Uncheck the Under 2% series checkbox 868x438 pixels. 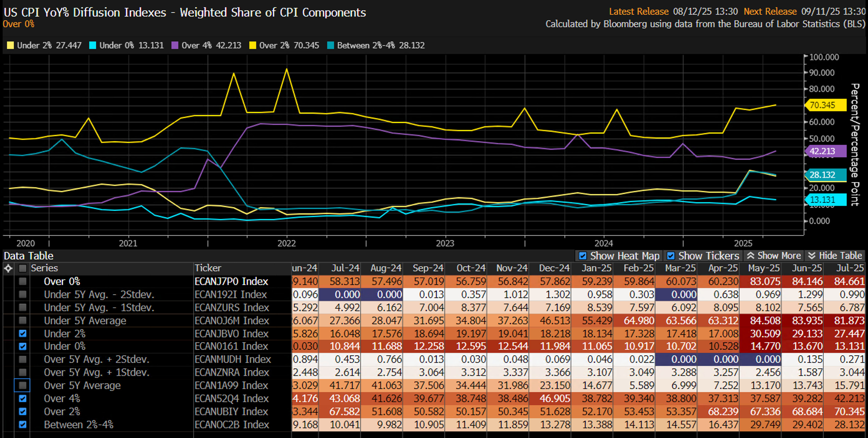coord(22,334)
